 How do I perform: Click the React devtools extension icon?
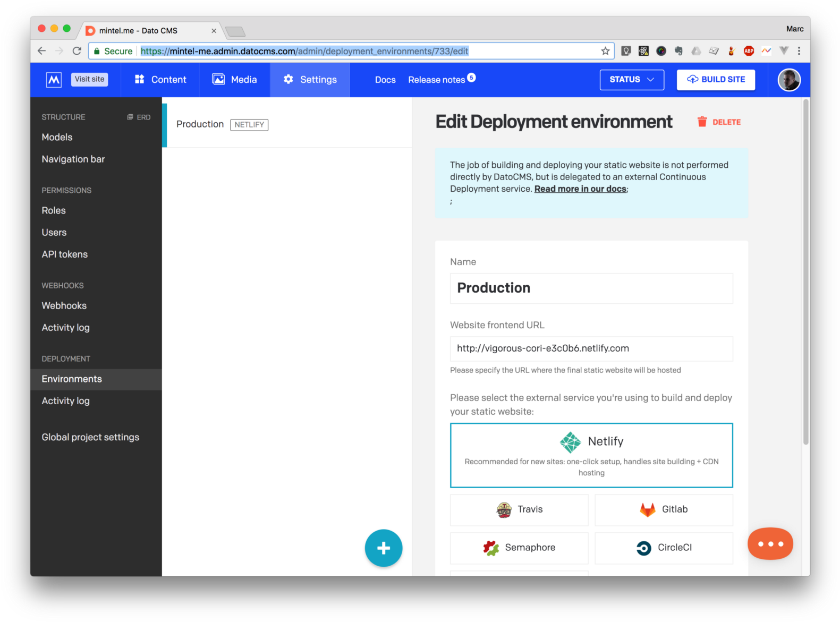643,51
